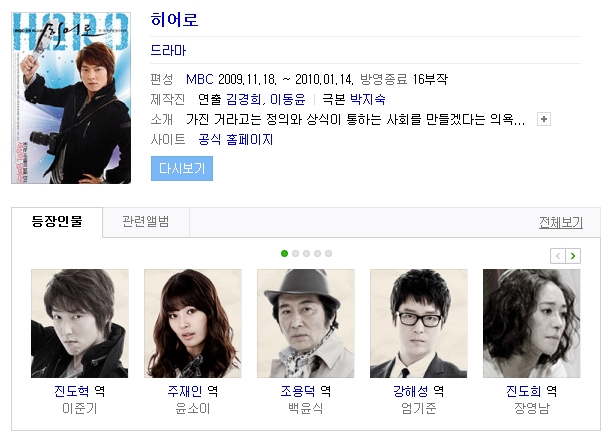Open the 백윤식 photo with hat
Screen dimensions: 612x443
click(x=306, y=323)
